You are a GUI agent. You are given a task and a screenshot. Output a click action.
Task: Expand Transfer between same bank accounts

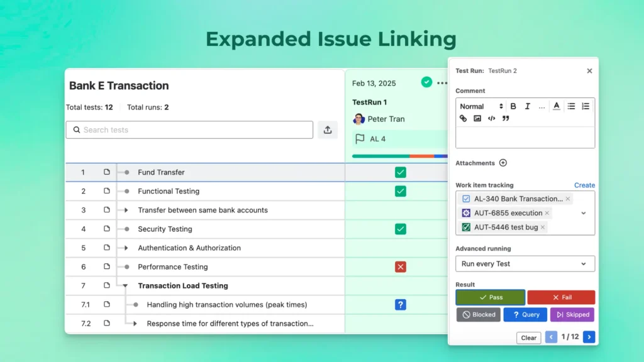click(x=126, y=210)
